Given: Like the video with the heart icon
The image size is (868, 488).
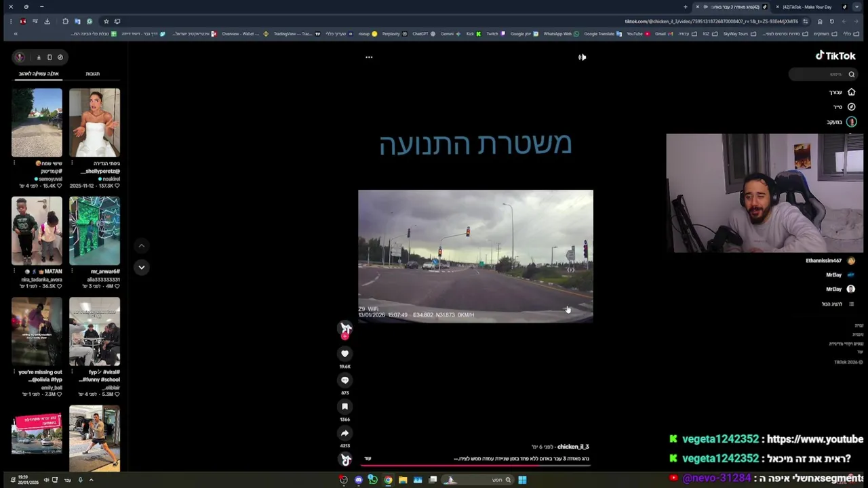Looking at the screenshot, I should (x=344, y=354).
